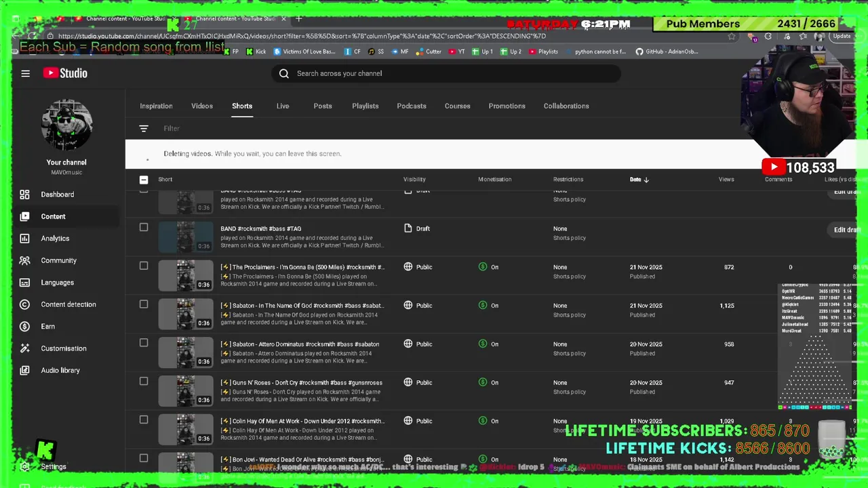Open the Collaborations tab
The height and width of the screenshot is (488, 868).
point(566,106)
